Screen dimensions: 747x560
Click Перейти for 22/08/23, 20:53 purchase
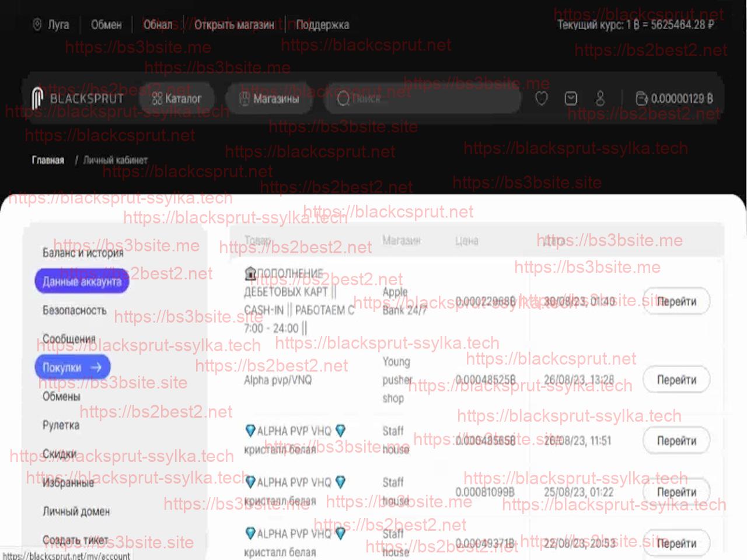(x=676, y=543)
